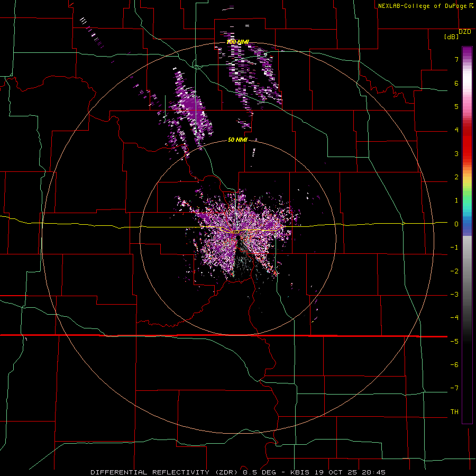Click the 3 dB legend value
The image size is (476, 476).
[456, 153]
